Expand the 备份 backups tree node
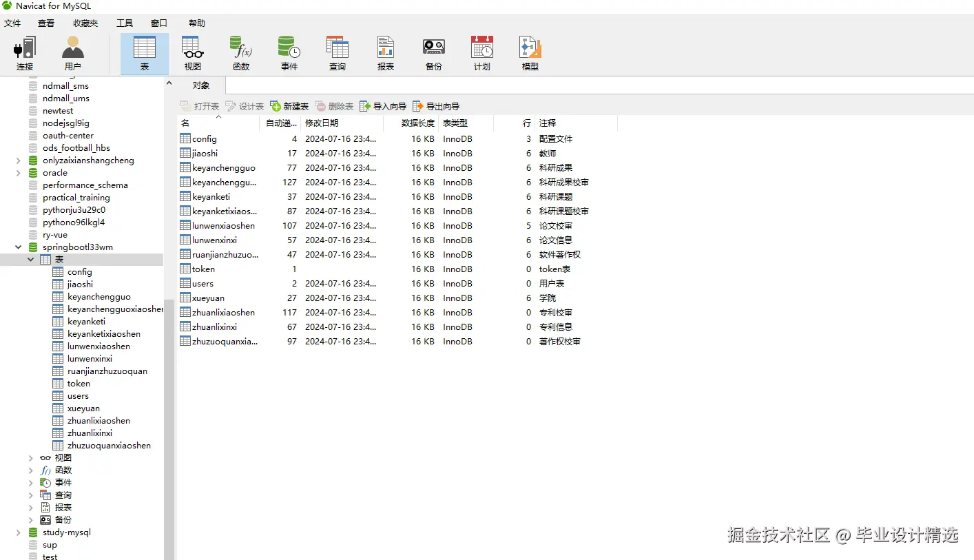 (31, 520)
